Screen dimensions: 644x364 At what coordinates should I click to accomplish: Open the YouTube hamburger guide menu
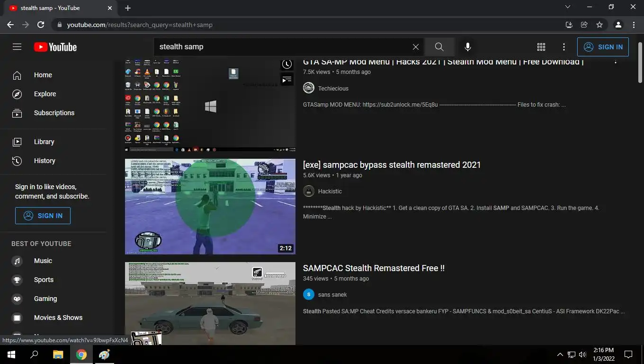click(17, 46)
